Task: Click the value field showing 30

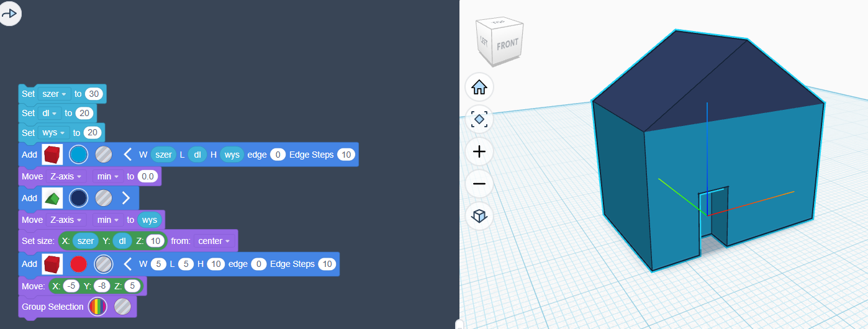Action: 94,94
